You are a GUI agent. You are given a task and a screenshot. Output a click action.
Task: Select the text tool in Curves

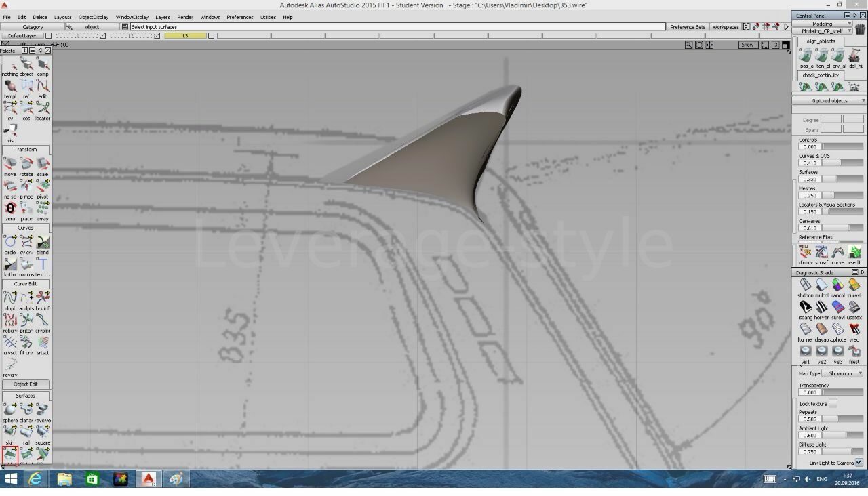[x=43, y=265]
